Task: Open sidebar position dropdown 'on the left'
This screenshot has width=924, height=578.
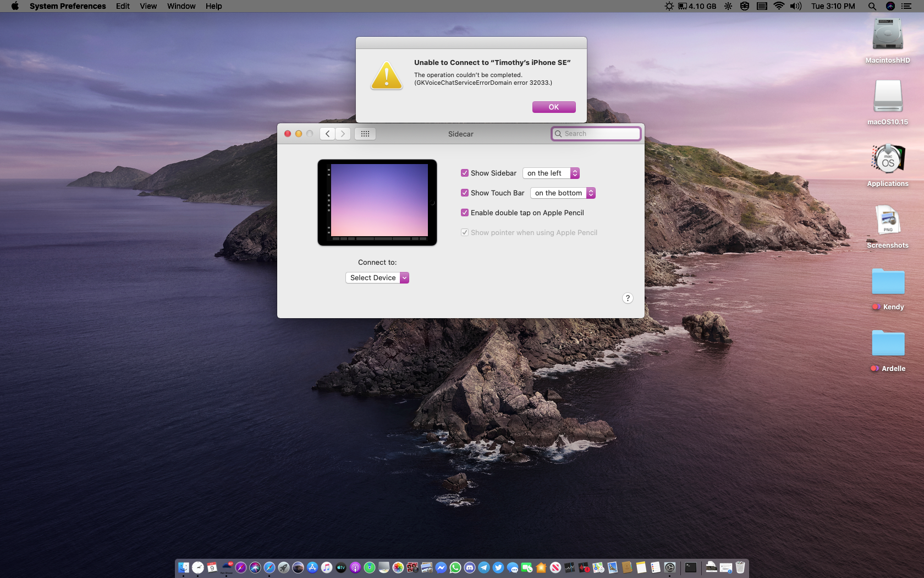Action: (551, 173)
